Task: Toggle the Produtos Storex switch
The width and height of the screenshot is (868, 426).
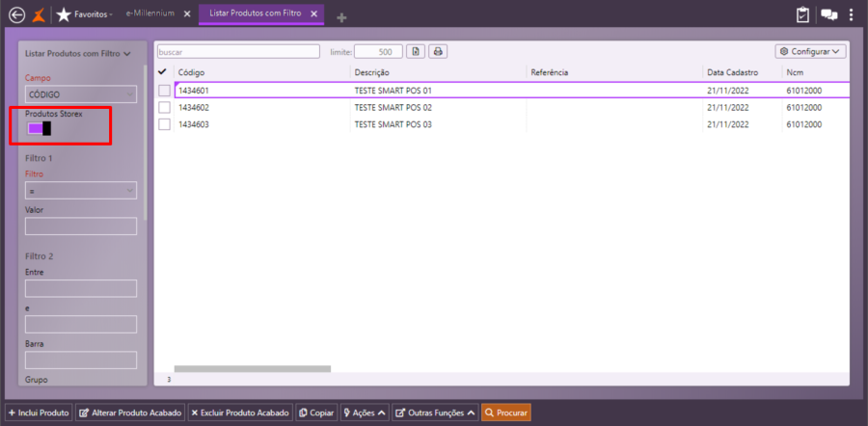Action: coord(40,128)
